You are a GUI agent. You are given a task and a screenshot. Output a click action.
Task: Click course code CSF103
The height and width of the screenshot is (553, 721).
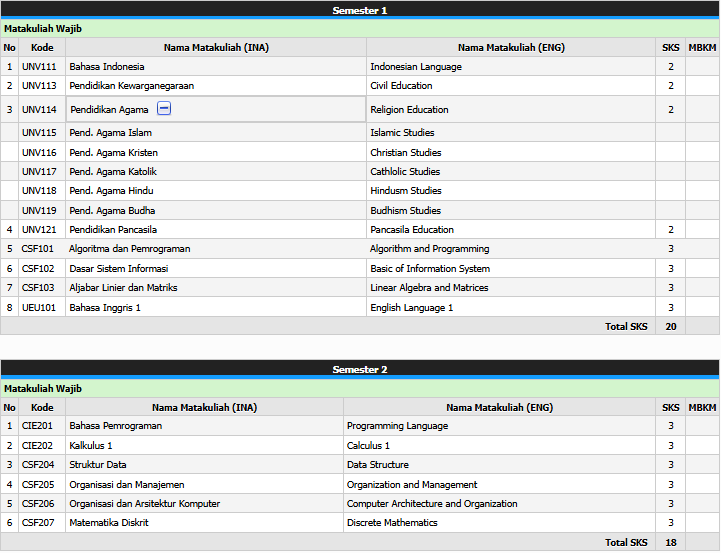pos(39,288)
